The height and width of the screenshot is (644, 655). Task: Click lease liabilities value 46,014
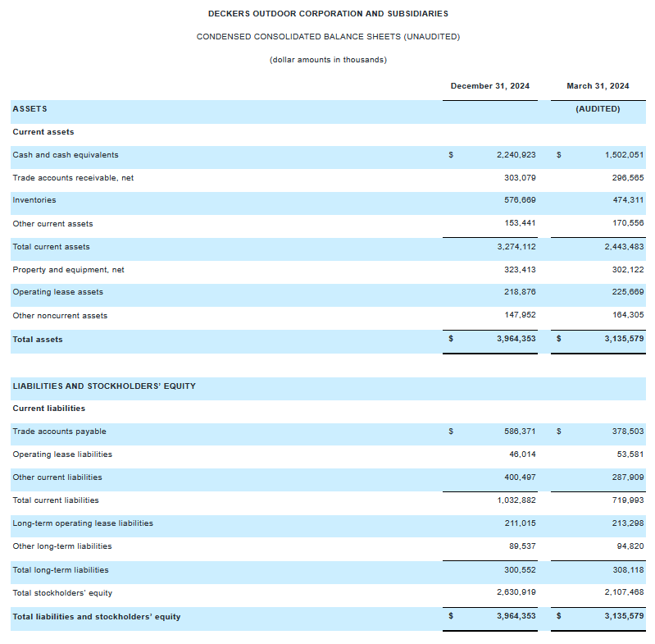pyautogui.click(x=522, y=454)
